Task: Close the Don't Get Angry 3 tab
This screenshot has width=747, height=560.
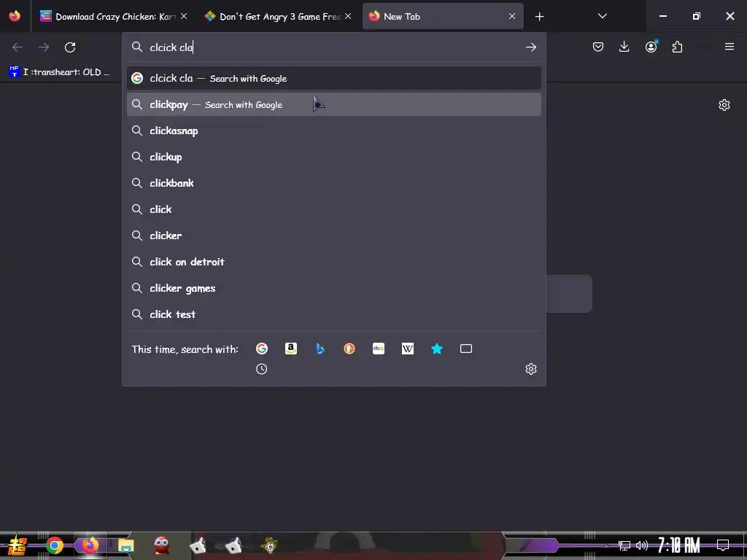Action: 348,16
